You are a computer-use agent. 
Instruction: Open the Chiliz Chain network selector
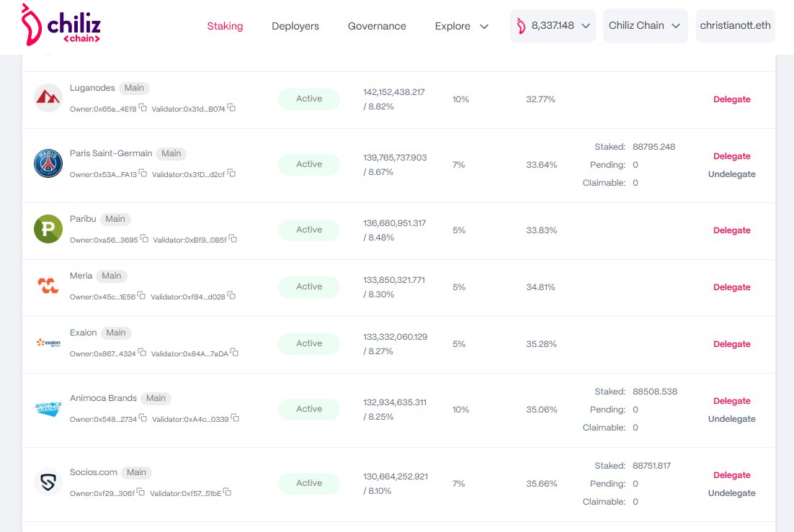click(x=645, y=25)
